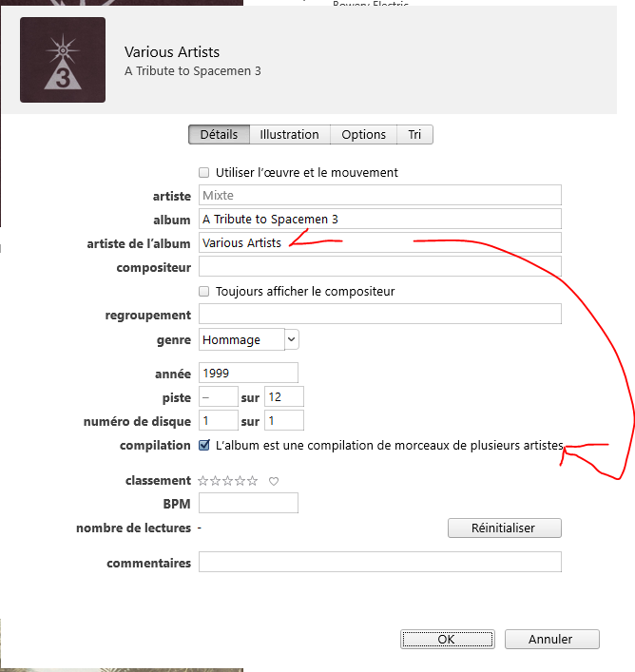Enable Utiliser l'œuvre et le mouvement checkbox

click(204, 172)
